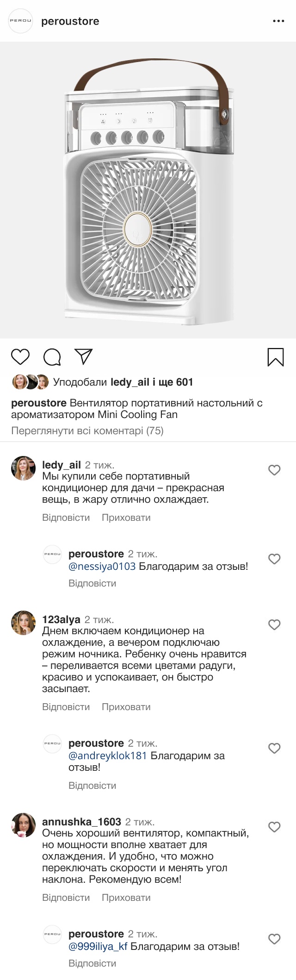Like ledy_ail's comment
The height and width of the screenshot is (980, 296).
click(x=274, y=470)
